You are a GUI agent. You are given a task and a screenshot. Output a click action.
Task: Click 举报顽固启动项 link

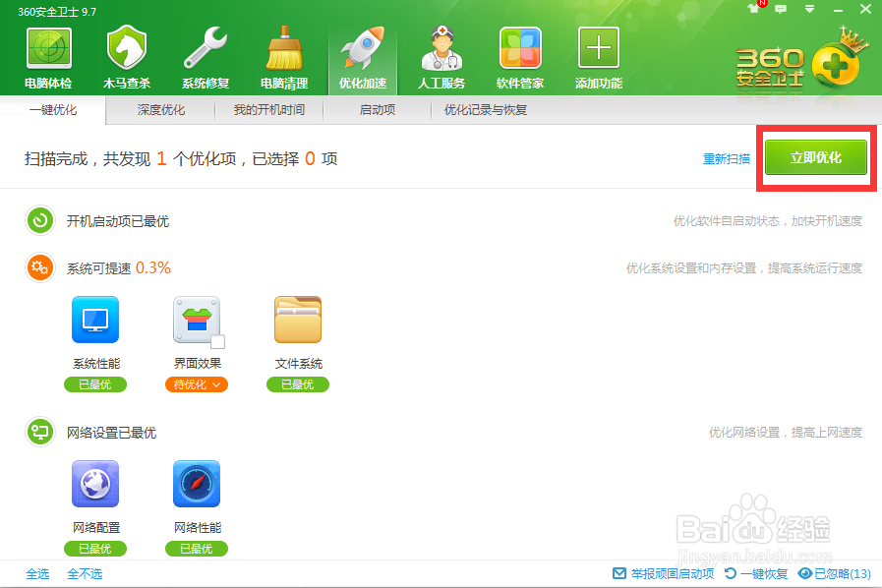tap(663, 573)
